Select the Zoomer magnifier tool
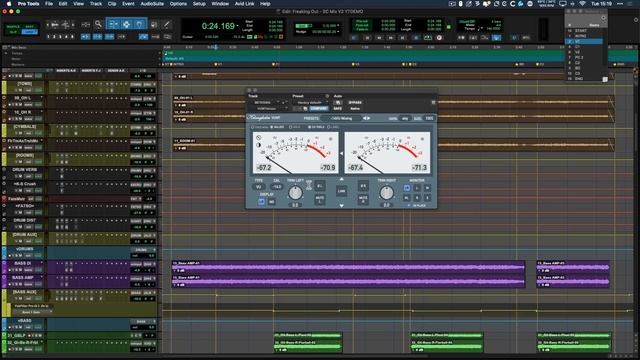 pos(98,24)
